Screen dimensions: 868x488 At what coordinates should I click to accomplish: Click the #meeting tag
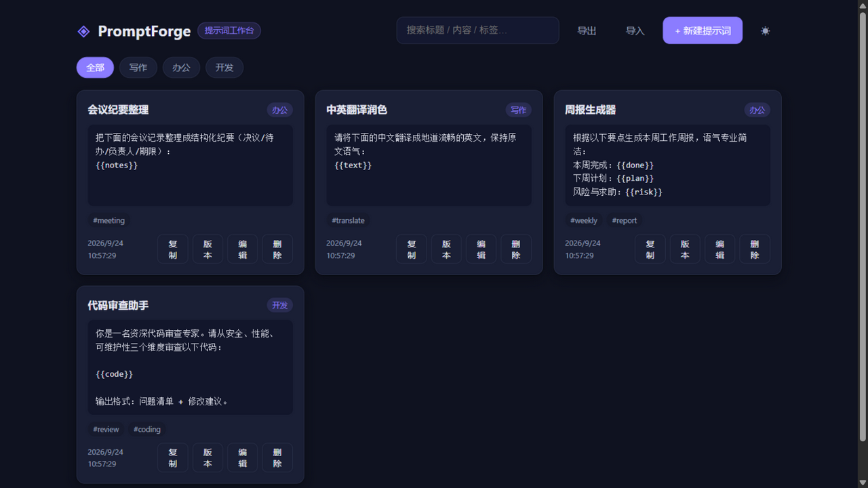(109, 220)
